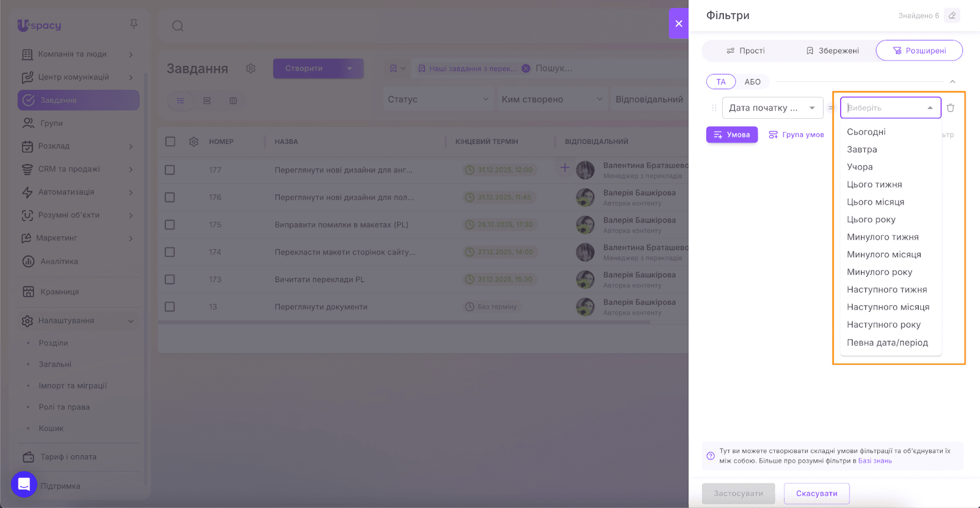Switch to the Збережені filters tab

coord(833,51)
